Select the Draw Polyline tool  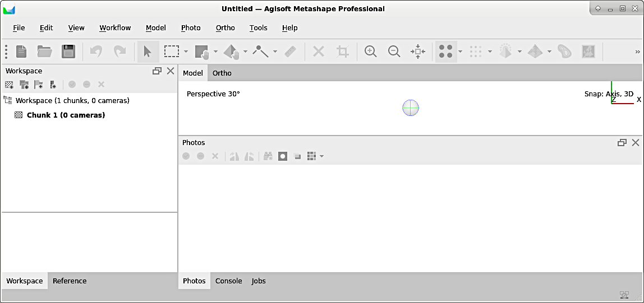261,52
